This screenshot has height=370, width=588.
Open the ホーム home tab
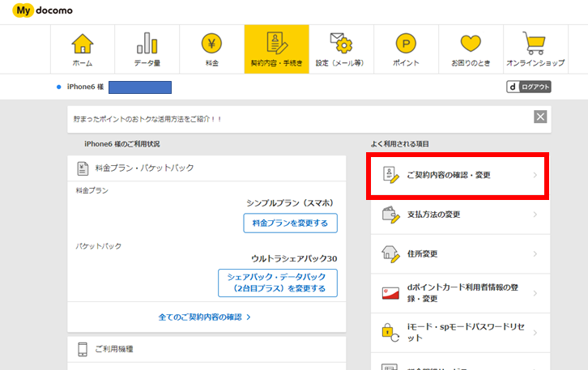tap(83, 49)
